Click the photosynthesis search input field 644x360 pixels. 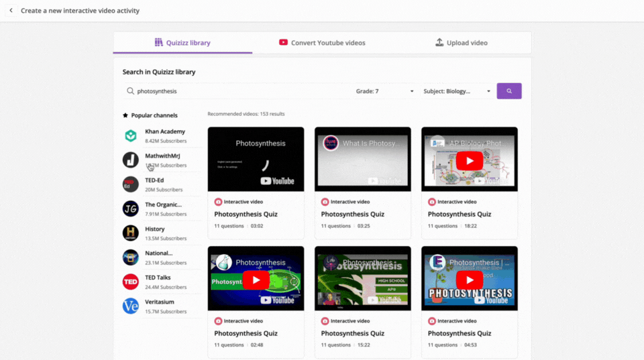[x=237, y=91]
